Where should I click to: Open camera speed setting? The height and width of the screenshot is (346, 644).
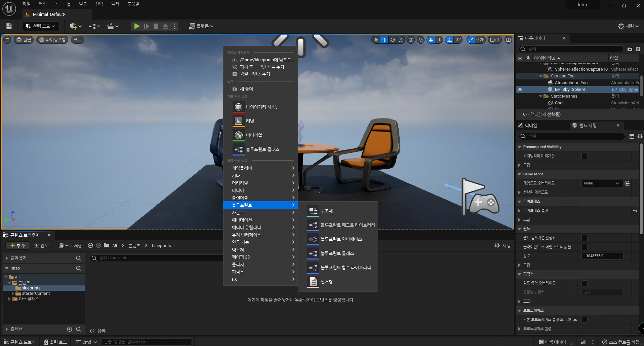[x=495, y=40]
